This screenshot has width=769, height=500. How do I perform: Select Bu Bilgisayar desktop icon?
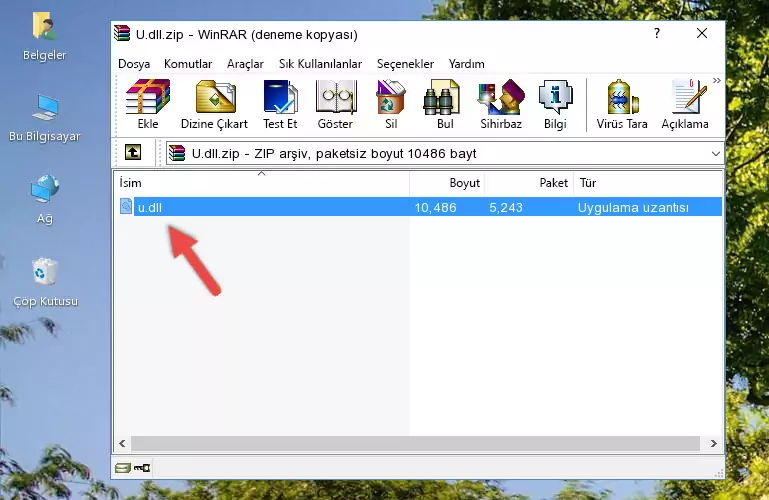click(x=44, y=118)
